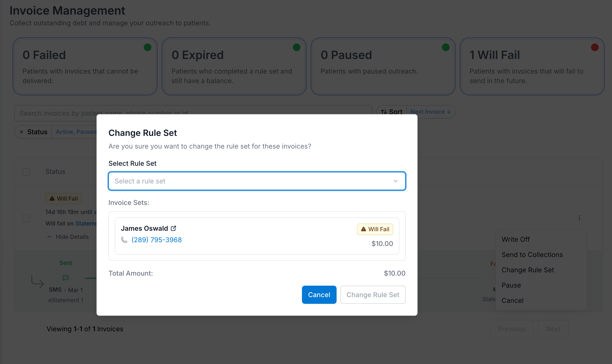Viewport: 612px width, 364px height.
Task: Click the warning icon in the modal's Will Fail badge
Action: [x=363, y=229]
